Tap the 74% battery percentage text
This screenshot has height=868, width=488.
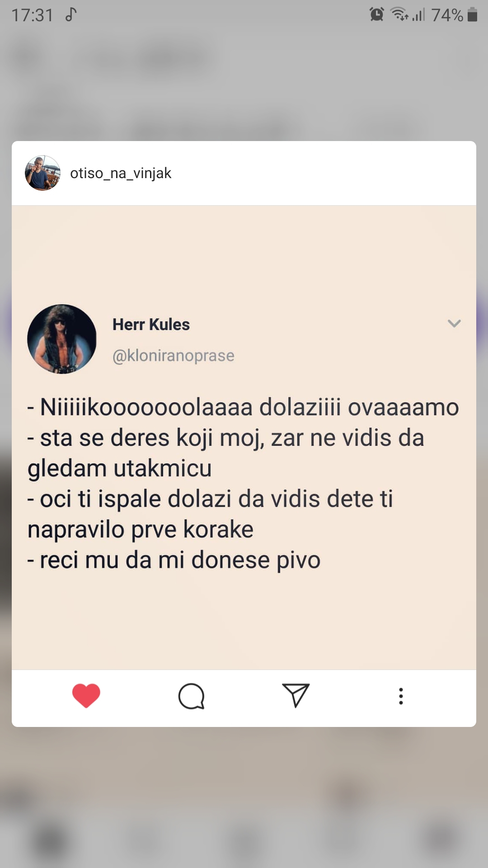[447, 15]
